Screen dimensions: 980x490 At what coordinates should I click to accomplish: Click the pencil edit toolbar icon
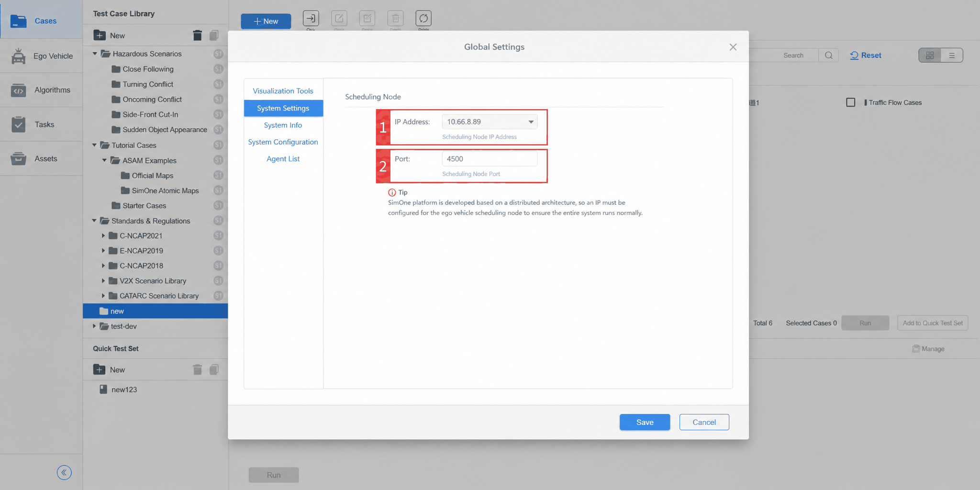(x=339, y=19)
